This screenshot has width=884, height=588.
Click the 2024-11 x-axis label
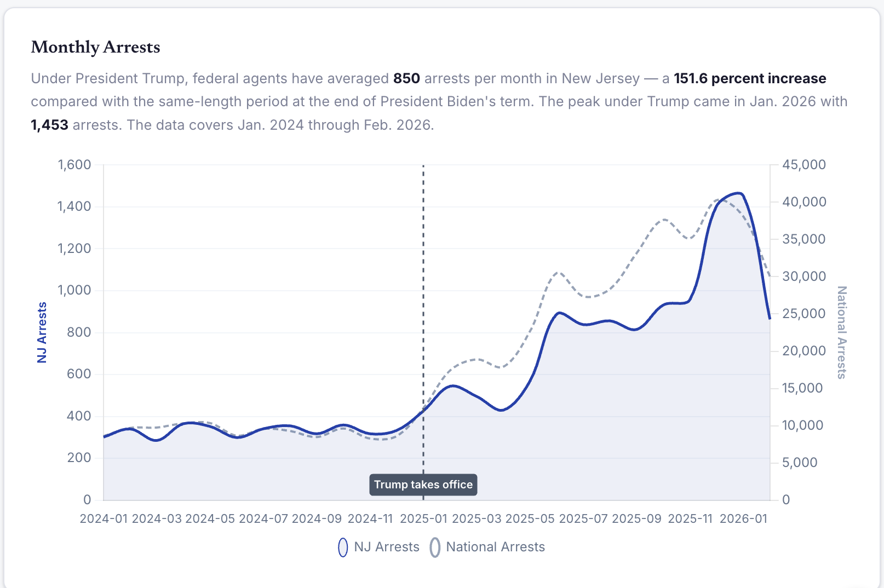pos(370,518)
